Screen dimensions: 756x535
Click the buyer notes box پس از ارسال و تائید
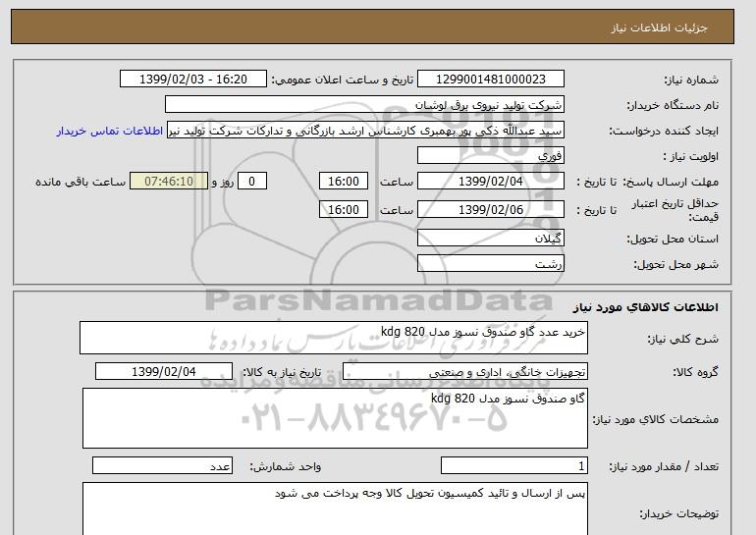coord(335,508)
